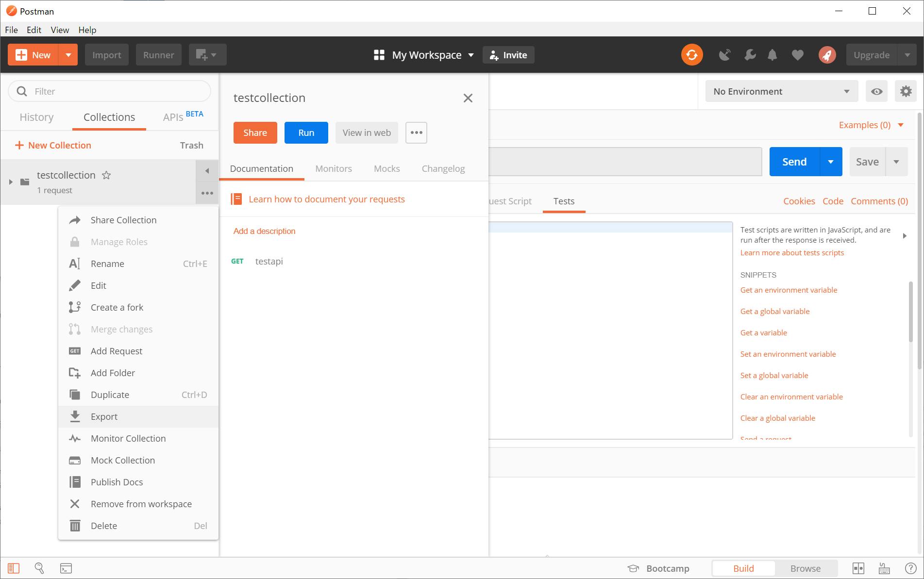Star the testcollection collection
This screenshot has height=579, width=924.
pos(106,175)
